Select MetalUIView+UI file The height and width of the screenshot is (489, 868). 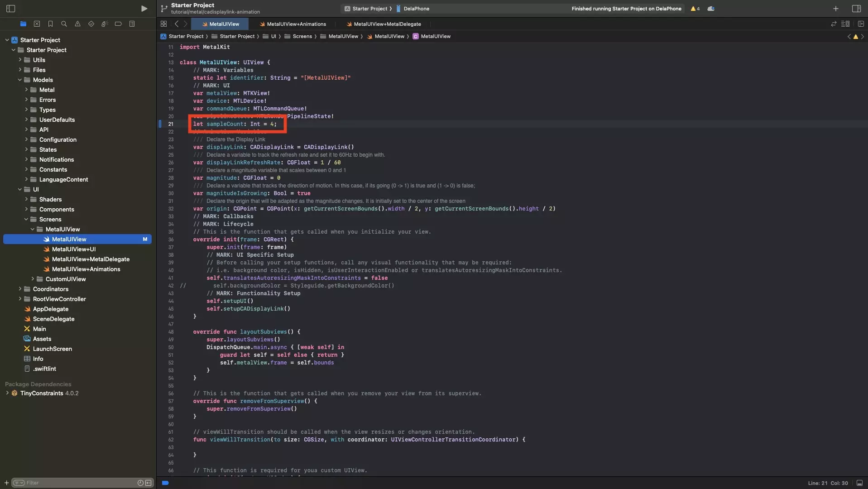73,249
